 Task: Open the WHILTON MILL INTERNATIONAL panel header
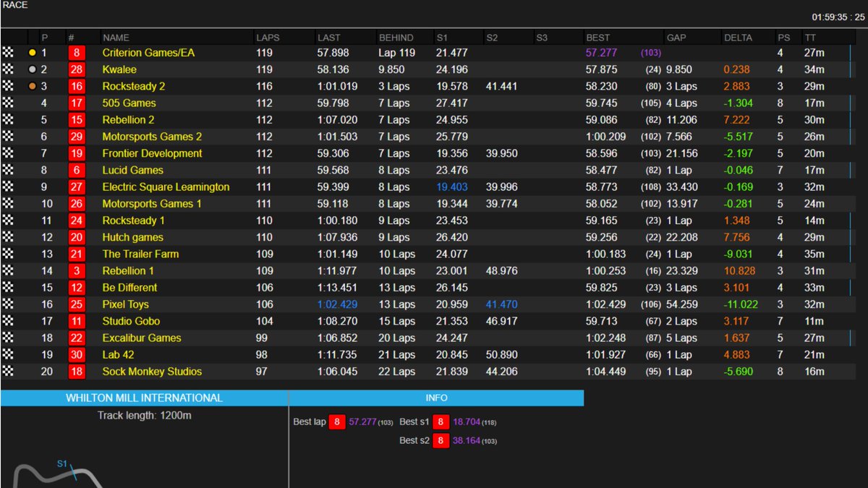coord(144,398)
